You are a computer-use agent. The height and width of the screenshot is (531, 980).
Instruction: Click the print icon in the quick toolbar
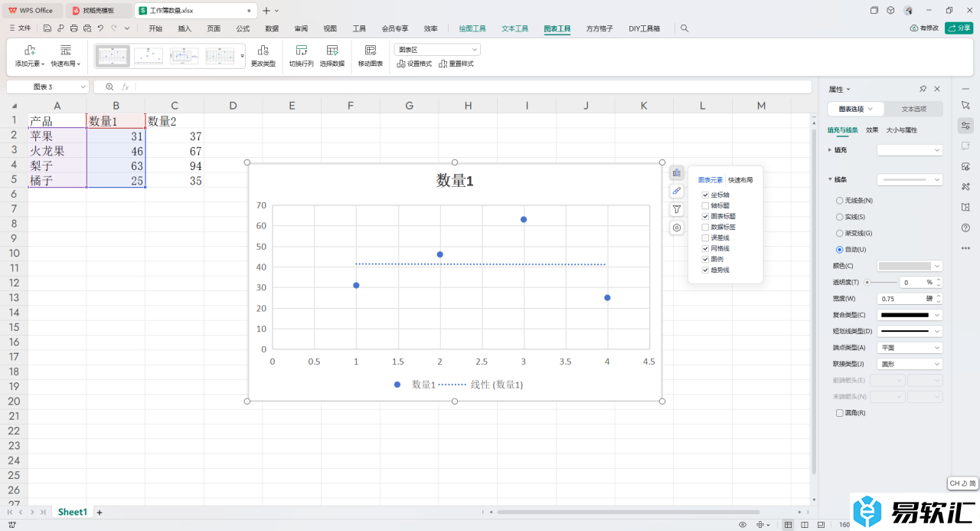pos(73,28)
